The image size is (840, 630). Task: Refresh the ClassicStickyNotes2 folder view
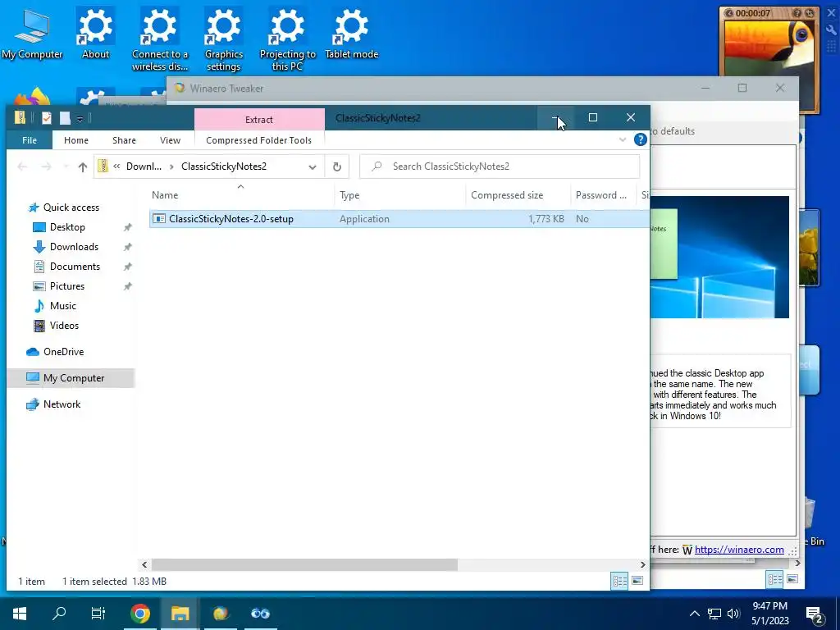337,167
